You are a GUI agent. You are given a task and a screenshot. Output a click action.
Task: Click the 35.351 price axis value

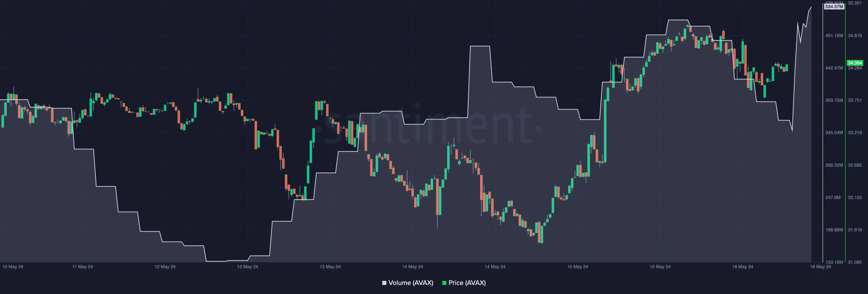855,3
